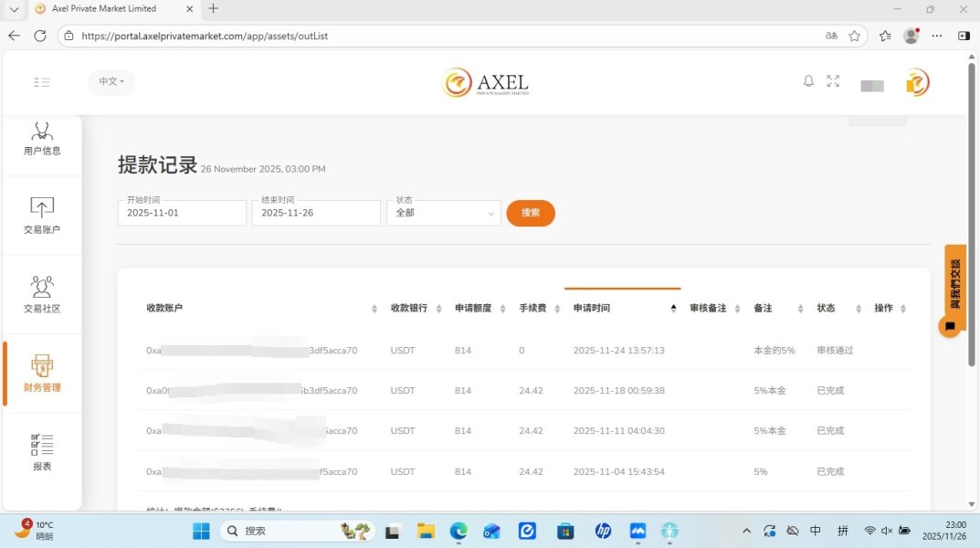Select 财务管理 in the sidebar
This screenshot has width=980, height=548.
(42, 374)
